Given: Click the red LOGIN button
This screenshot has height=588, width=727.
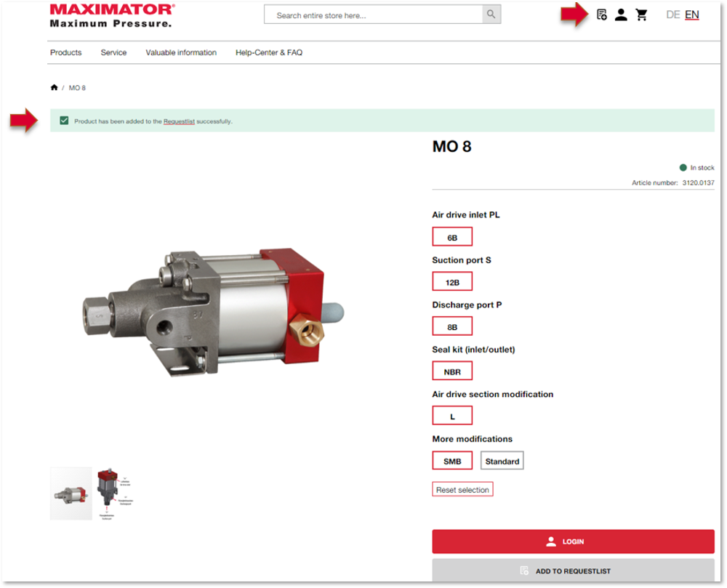Looking at the screenshot, I should pos(573,541).
